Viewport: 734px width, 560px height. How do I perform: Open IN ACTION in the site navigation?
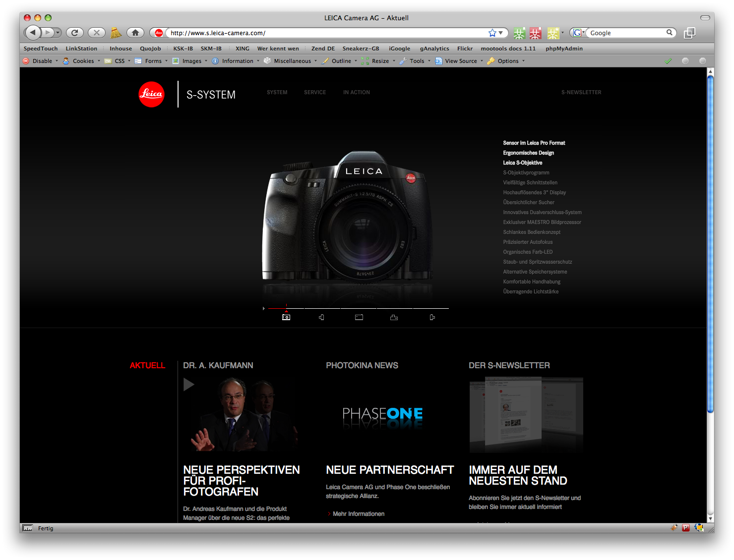357,93
